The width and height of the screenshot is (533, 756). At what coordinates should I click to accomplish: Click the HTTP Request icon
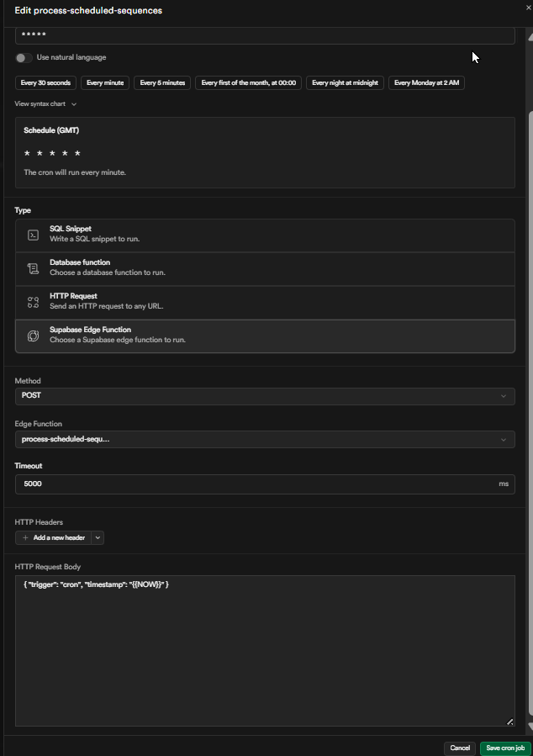(33, 303)
